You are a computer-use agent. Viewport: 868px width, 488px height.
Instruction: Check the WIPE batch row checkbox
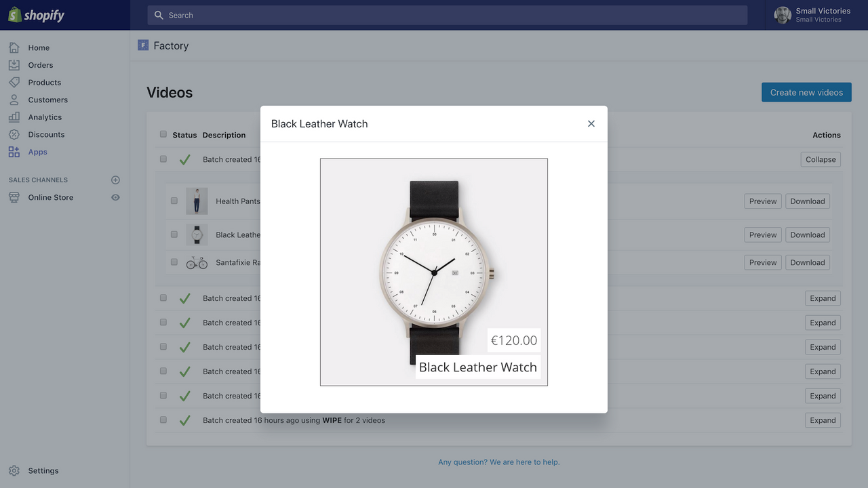pos(163,420)
